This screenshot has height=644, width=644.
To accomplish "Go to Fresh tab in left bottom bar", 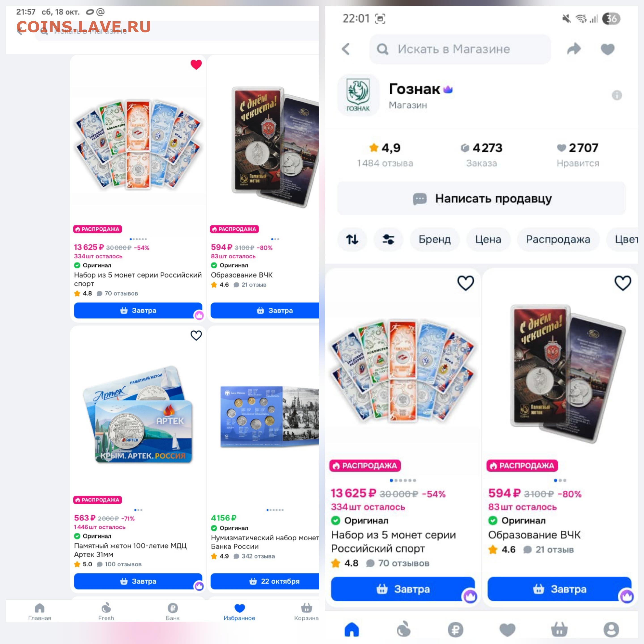I will [x=106, y=612].
